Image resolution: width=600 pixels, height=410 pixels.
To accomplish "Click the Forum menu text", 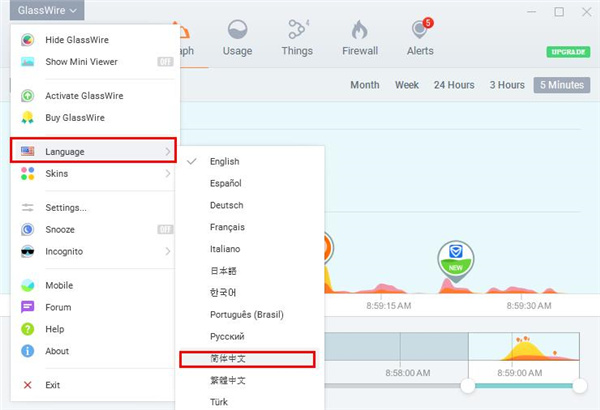I will (58, 307).
